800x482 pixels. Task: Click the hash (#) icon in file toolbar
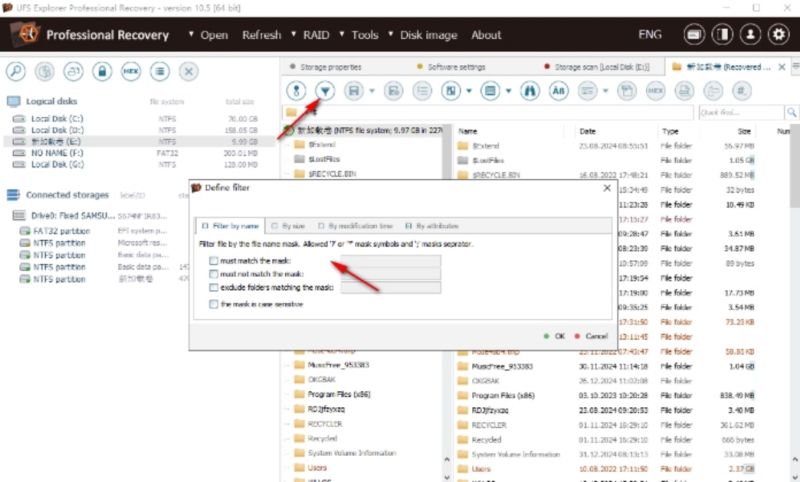(x=741, y=91)
